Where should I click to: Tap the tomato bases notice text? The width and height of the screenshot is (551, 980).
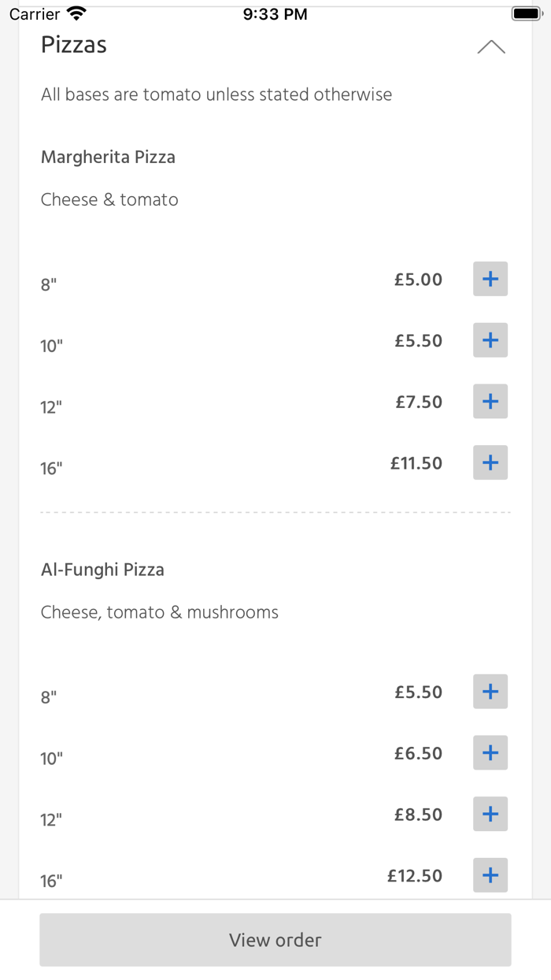[x=216, y=95]
